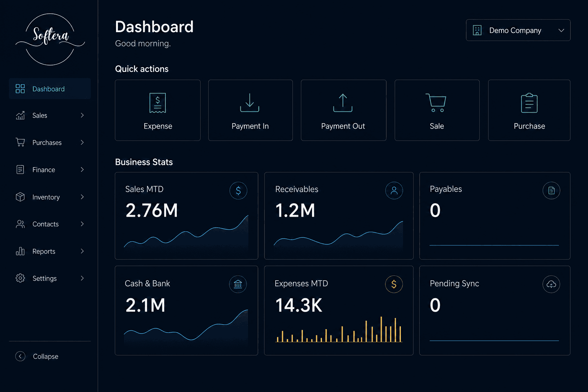Click the Business Stats heading
The width and height of the screenshot is (588, 392).
tap(144, 162)
